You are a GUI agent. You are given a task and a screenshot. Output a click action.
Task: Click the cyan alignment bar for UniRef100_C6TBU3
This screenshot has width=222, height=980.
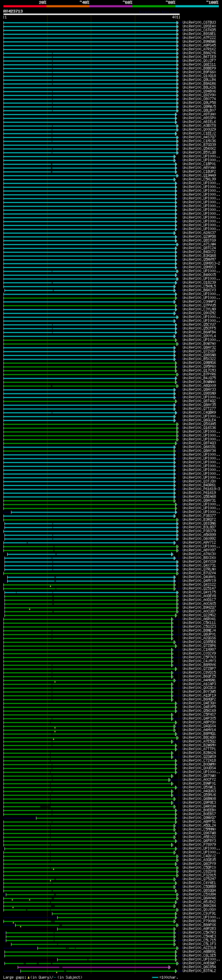click(x=91, y=23)
